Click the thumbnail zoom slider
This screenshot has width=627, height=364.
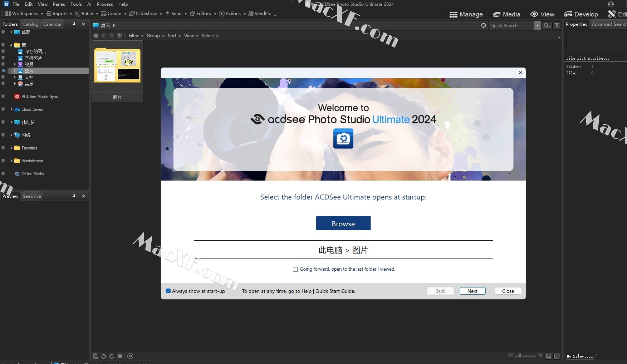click(x=525, y=356)
